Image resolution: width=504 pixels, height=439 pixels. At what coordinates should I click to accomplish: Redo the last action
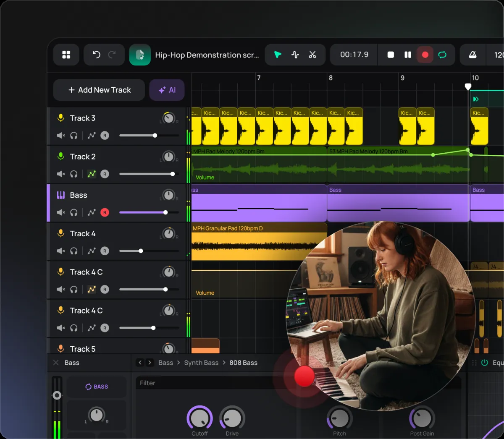click(x=112, y=55)
